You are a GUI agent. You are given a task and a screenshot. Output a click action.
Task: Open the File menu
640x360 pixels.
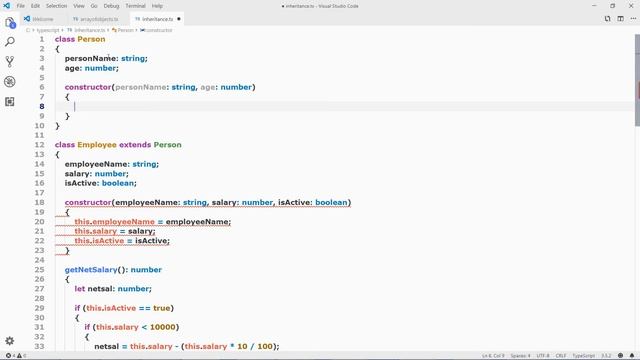coord(21,6)
